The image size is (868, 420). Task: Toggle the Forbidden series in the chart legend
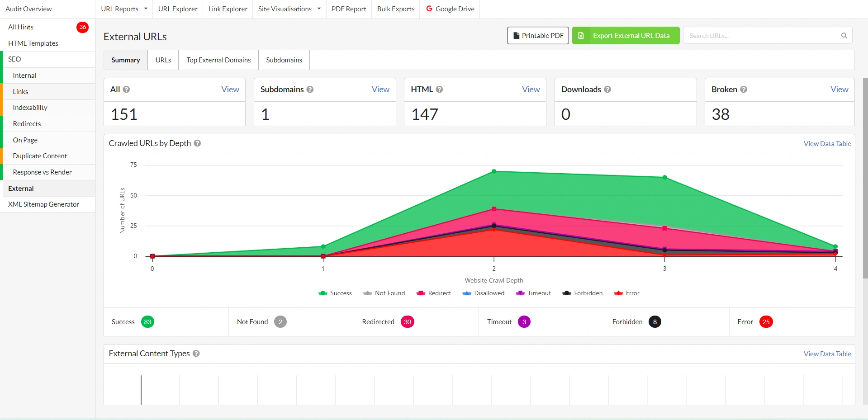(x=583, y=293)
